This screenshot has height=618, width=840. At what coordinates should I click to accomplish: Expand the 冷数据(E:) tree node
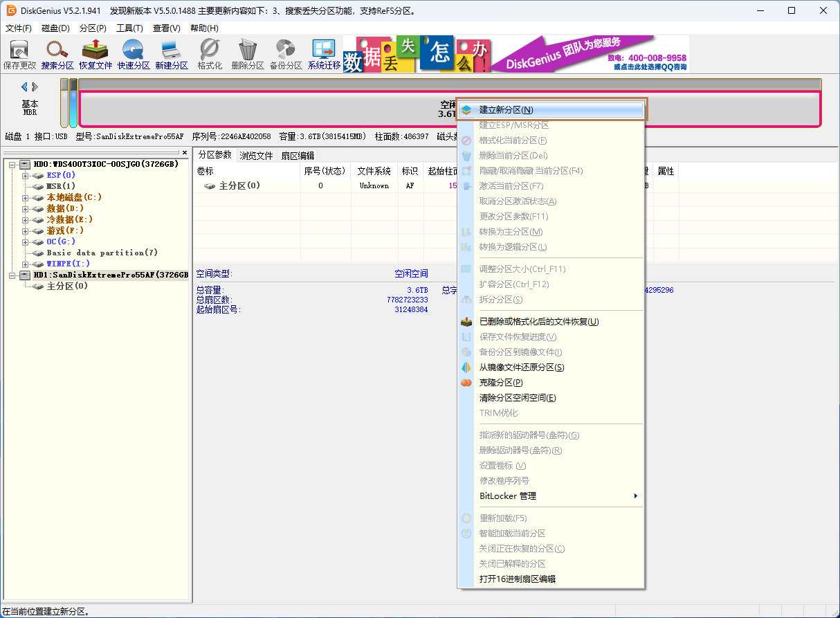pyautogui.click(x=25, y=219)
